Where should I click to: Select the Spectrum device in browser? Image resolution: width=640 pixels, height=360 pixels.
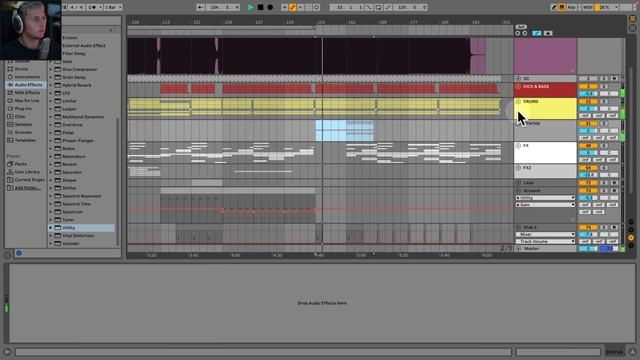tap(72, 212)
